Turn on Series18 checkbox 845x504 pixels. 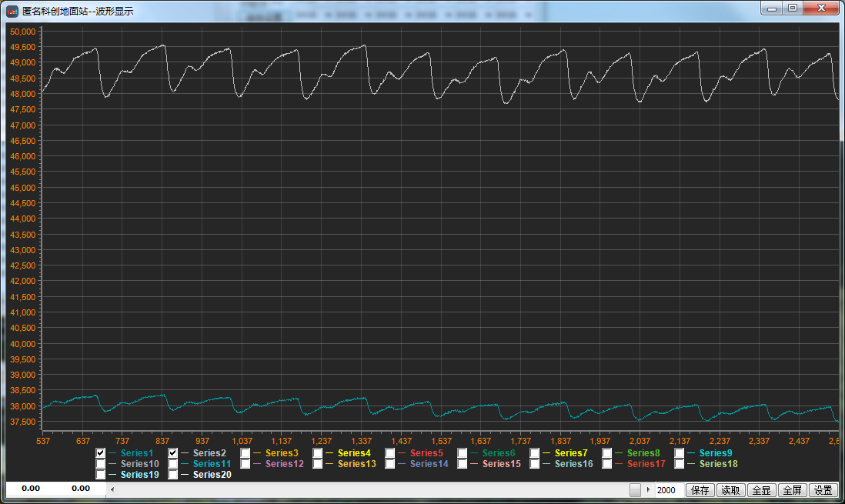click(x=679, y=463)
